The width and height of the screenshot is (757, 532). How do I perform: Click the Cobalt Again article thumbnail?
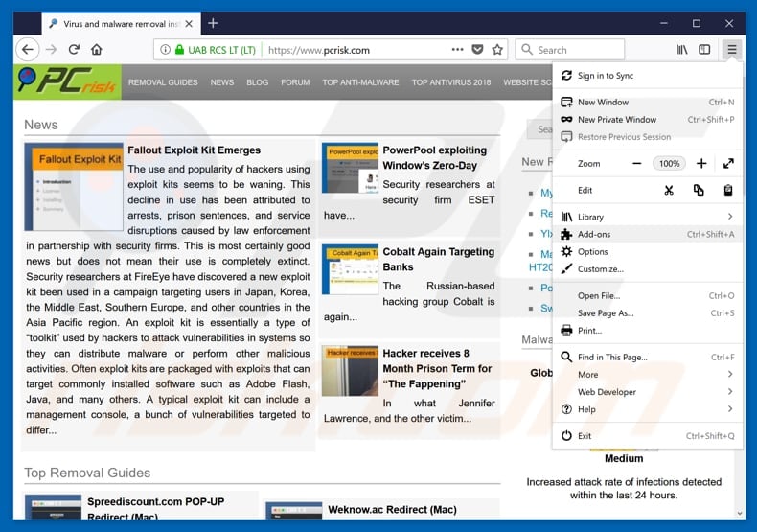[350, 269]
